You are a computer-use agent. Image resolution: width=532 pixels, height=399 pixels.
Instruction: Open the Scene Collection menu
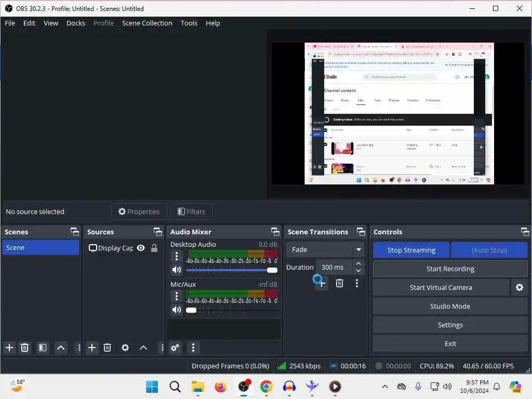pyautogui.click(x=147, y=23)
